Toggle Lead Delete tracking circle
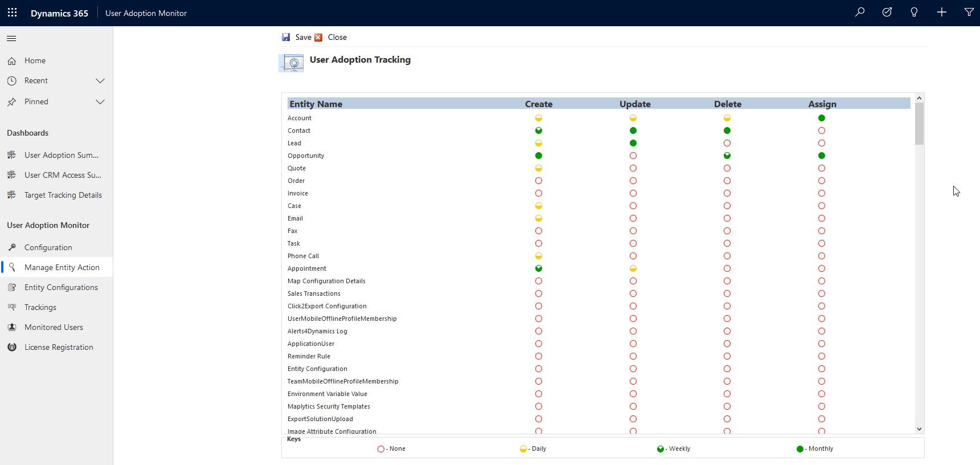The image size is (980, 465). click(727, 143)
